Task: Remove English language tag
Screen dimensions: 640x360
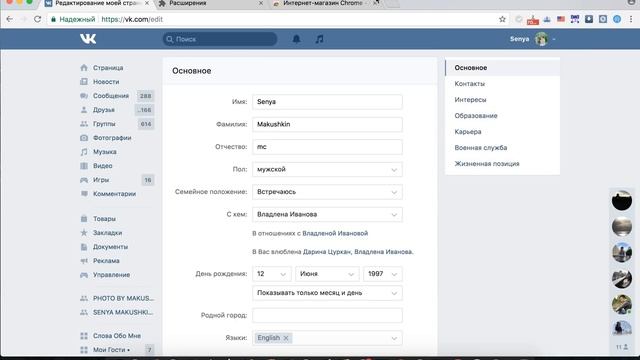Action: [x=286, y=338]
